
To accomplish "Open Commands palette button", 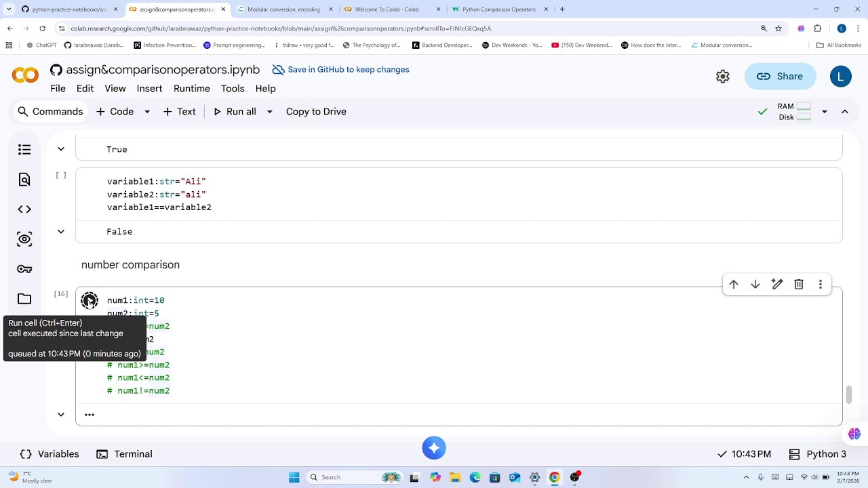I will coord(50,112).
